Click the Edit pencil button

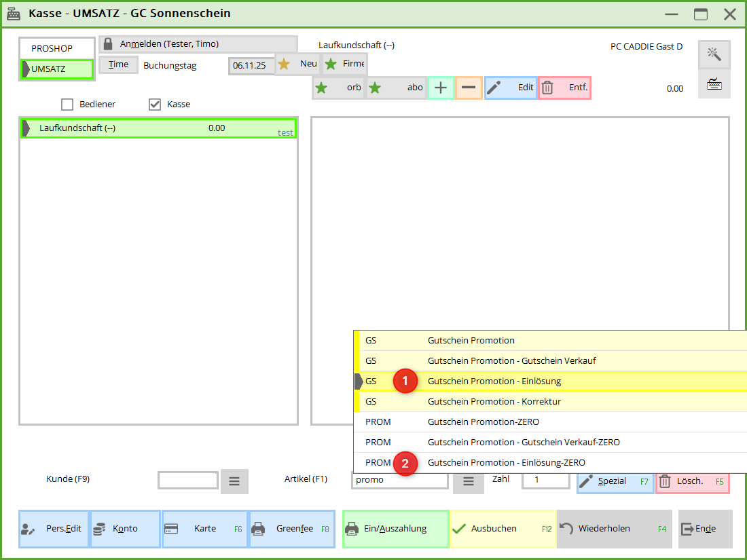[x=511, y=88]
